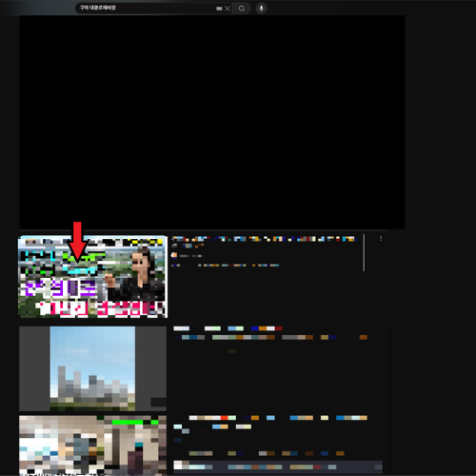This screenshot has width=476, height=476.
Task: Open the channel name beside the avatar
Action: click(190, 256)
